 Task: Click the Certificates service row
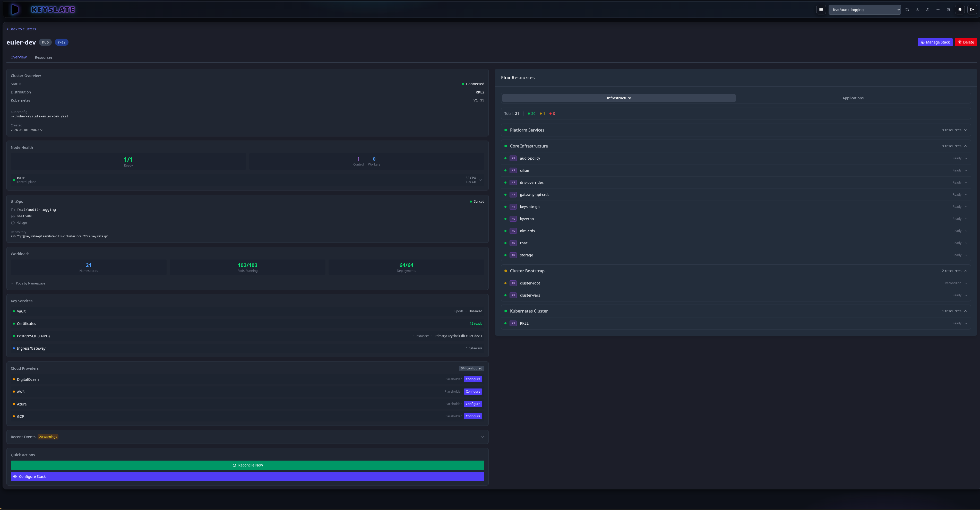(x=247, y=324)
